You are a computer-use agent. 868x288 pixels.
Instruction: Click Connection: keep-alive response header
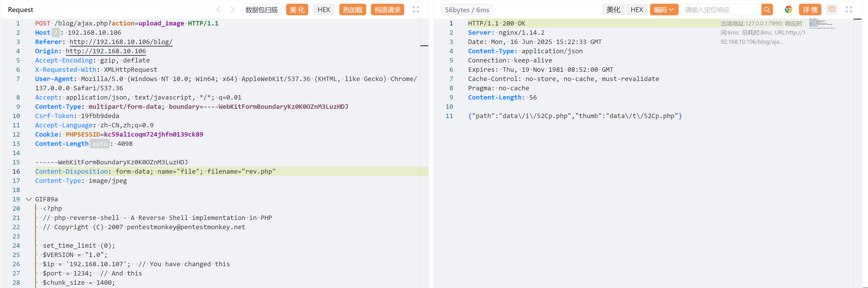(x=510, y=60)
